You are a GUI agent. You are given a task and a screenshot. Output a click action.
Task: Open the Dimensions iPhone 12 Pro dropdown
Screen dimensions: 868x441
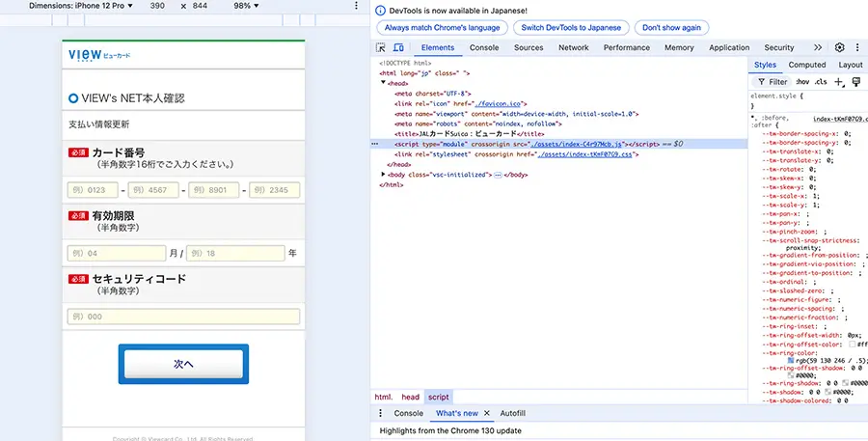pos(81,6)
